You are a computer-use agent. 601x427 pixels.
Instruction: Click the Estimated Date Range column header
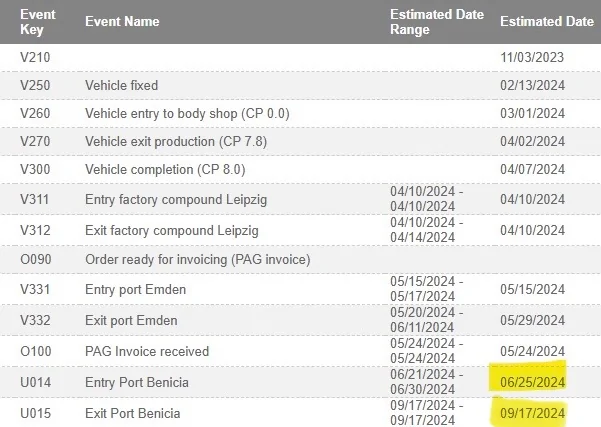[x=437, y=22]
